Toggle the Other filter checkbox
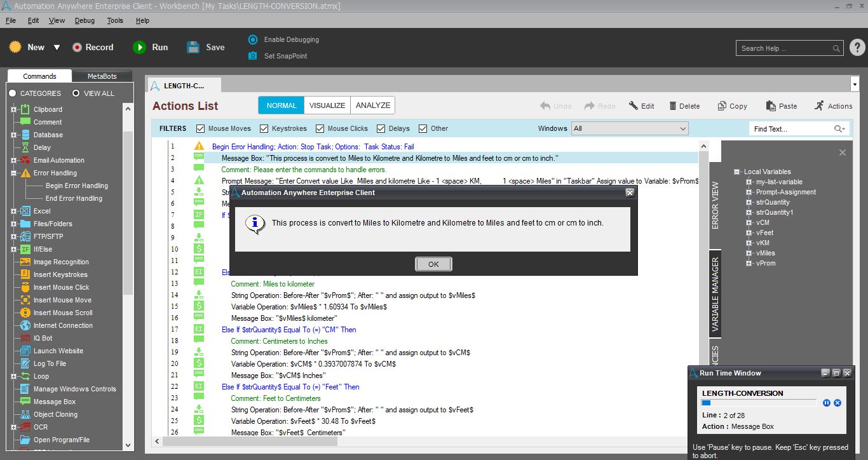This screenshot has height=460, width=868. click(423, 128)
